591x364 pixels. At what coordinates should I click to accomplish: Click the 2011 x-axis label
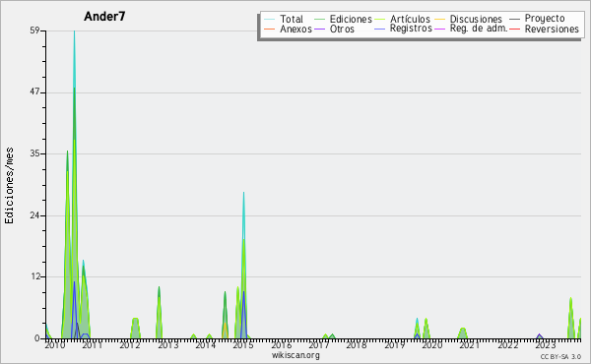pyautogui.click(x=93, y=345)
